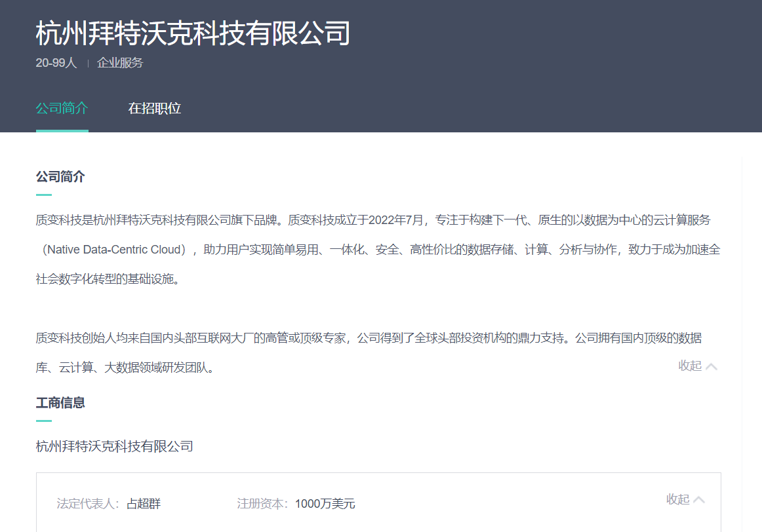Click the Native Data-Centric Cloud text
This screenshot has width=762, height=532.
coord(113,250)
